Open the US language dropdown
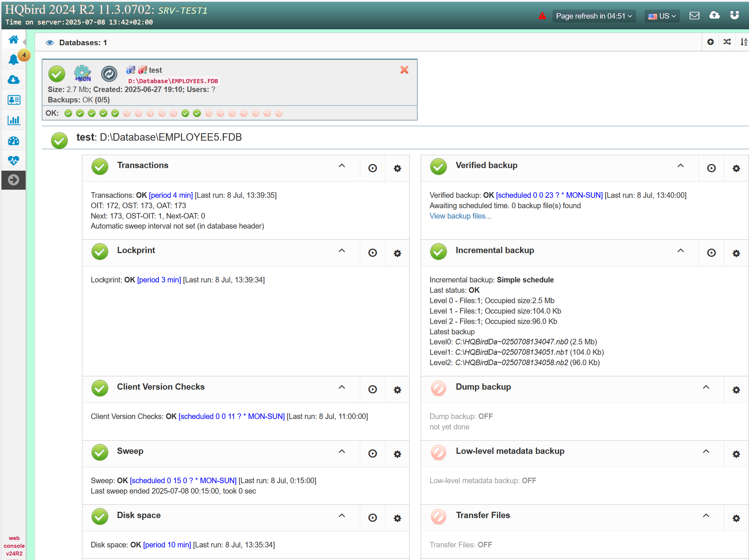749x560 pixels. pos(662,16)
